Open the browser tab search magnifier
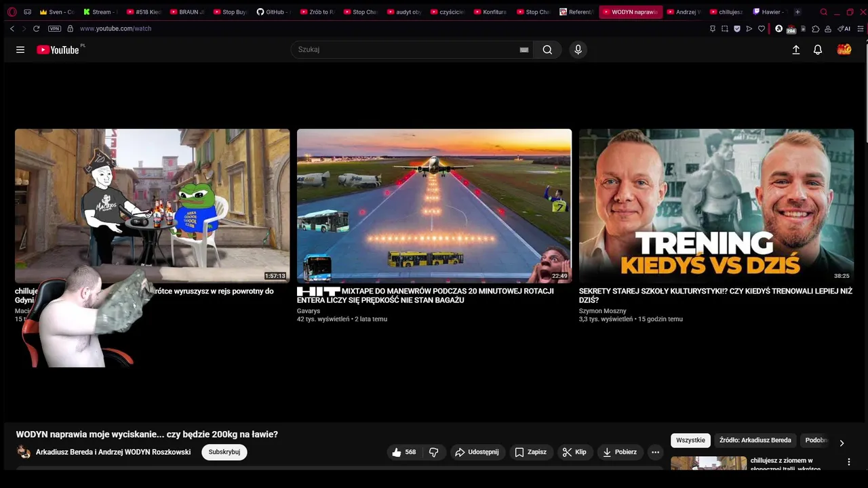Image resolution: width=868 pixels, height=488 pixels. click(x=824, y=12)
